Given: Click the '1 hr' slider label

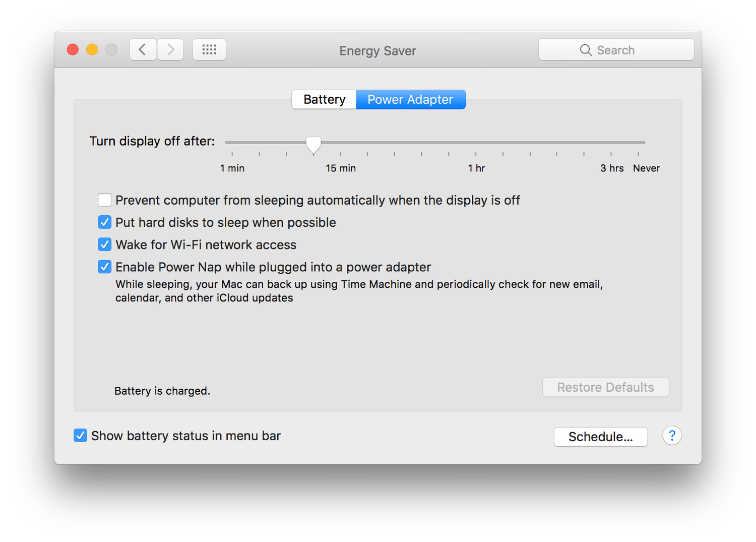Looking at the screenshot, I should click(476, 168).
